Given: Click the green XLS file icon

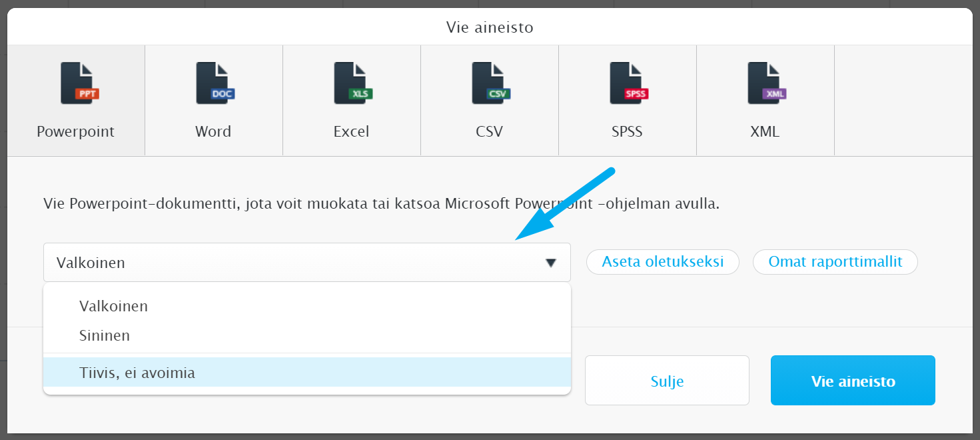Looking at the screenshot, I should (352, 83).
